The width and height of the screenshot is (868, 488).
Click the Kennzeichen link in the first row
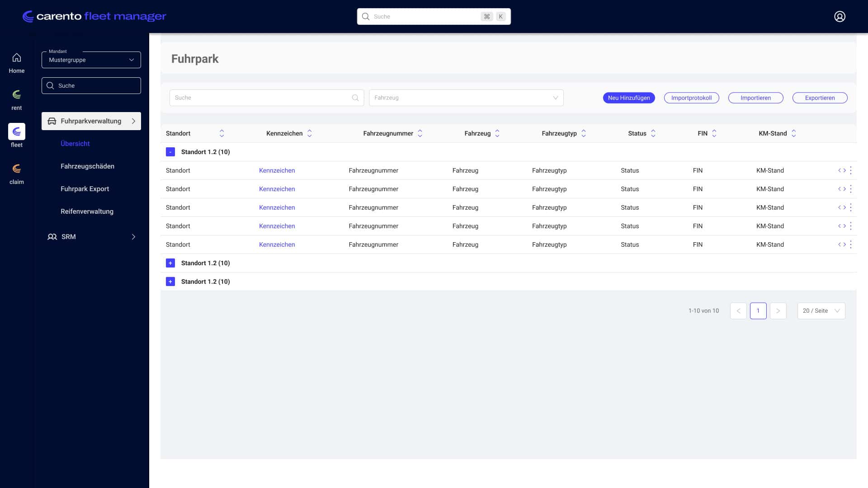tap(277, 170)
